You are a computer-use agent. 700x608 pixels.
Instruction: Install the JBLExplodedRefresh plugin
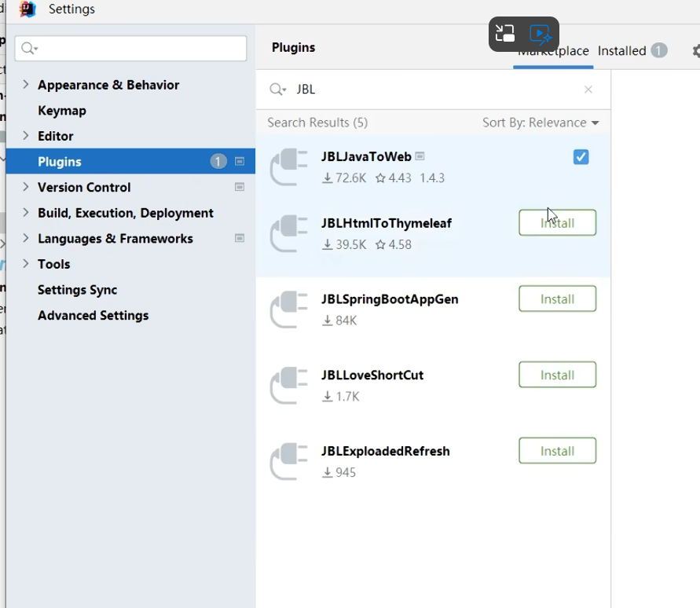coord(557,450)
